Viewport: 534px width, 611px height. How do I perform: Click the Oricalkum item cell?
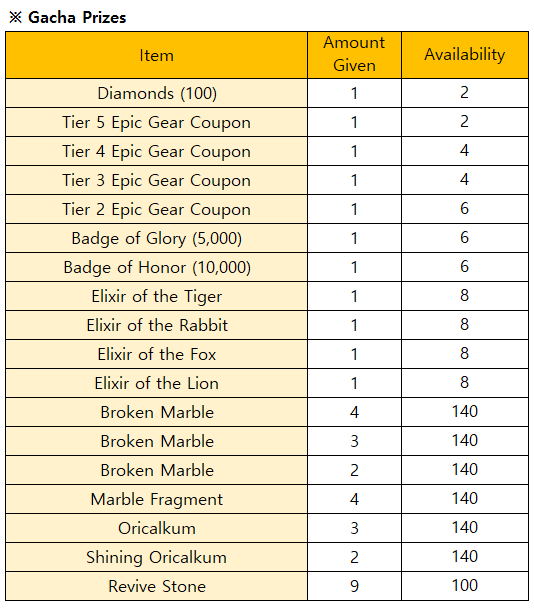[x=156, y=528]
